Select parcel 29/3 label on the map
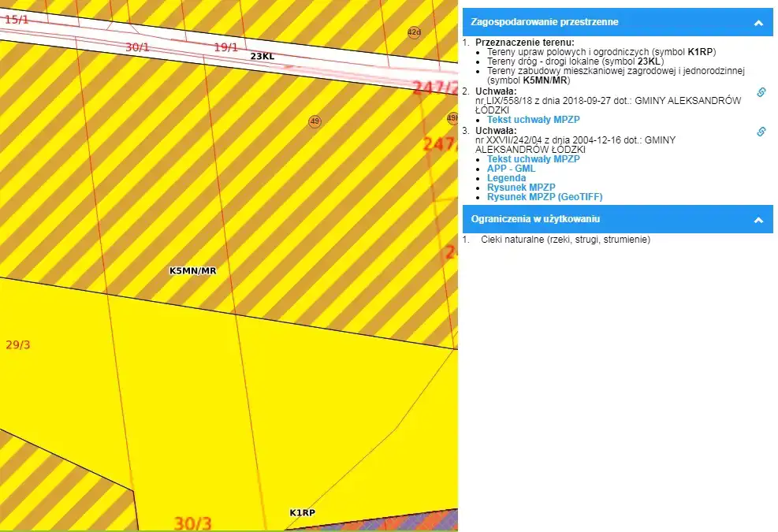The image size is (778, 532). point(17,344)
